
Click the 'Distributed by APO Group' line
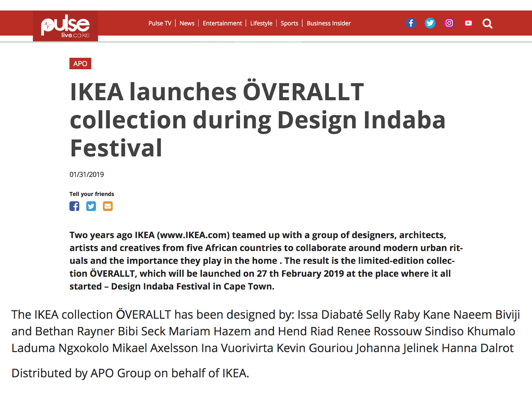click(130, 373)
